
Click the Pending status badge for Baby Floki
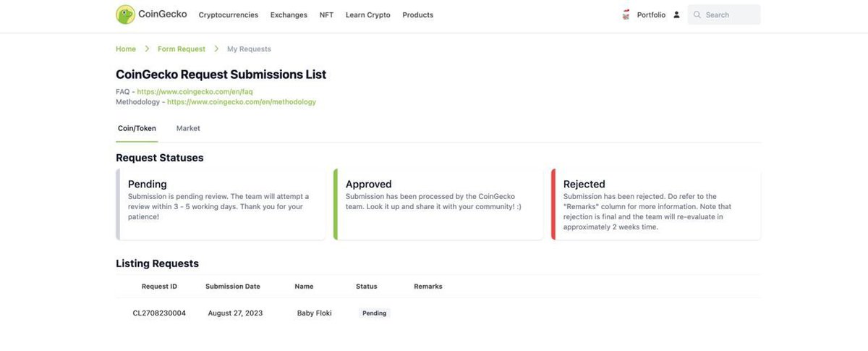[x=375, y=313]
